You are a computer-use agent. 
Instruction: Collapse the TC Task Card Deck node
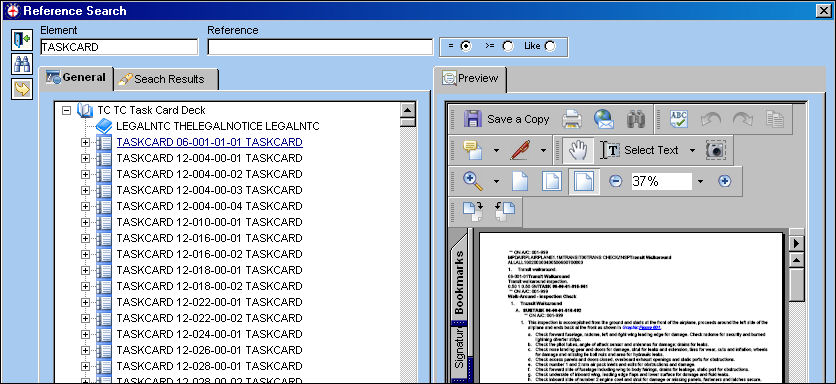click(66, 110)
